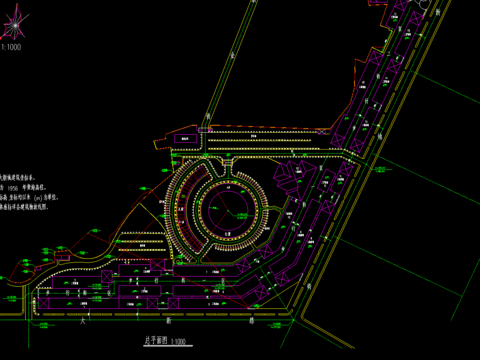Click the label inside the north parking lot
480x360 pixels.
coord(254,136)
